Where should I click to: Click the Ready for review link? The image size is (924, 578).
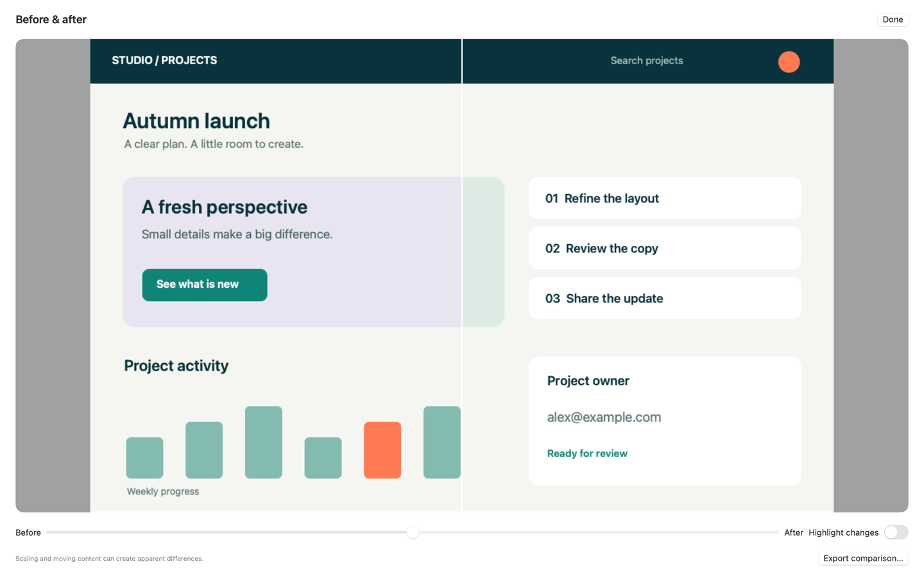tap(587, 453)
